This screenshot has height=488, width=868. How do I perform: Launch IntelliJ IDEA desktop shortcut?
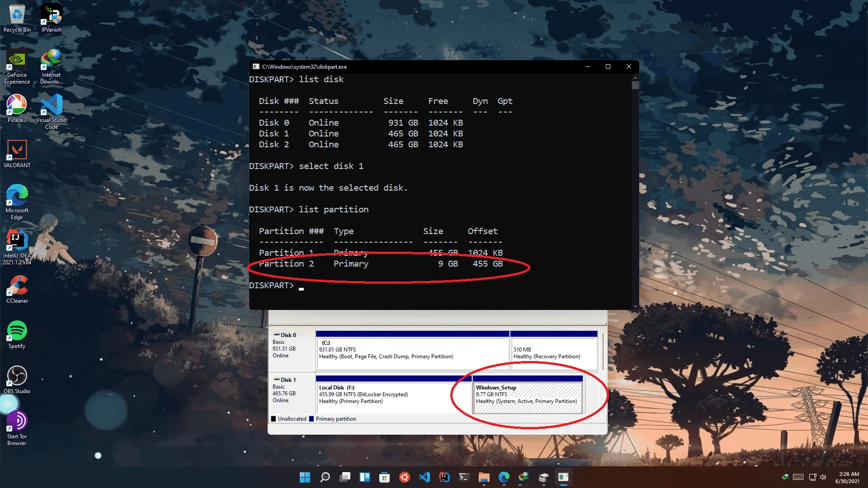click(x=17, y=248)
